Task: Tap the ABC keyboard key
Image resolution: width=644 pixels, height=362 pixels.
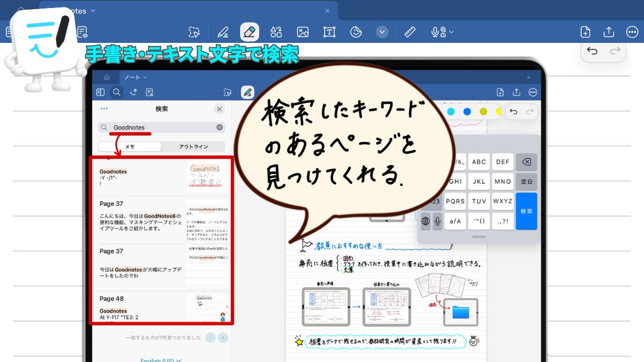Action: click(x=479, y=162)
